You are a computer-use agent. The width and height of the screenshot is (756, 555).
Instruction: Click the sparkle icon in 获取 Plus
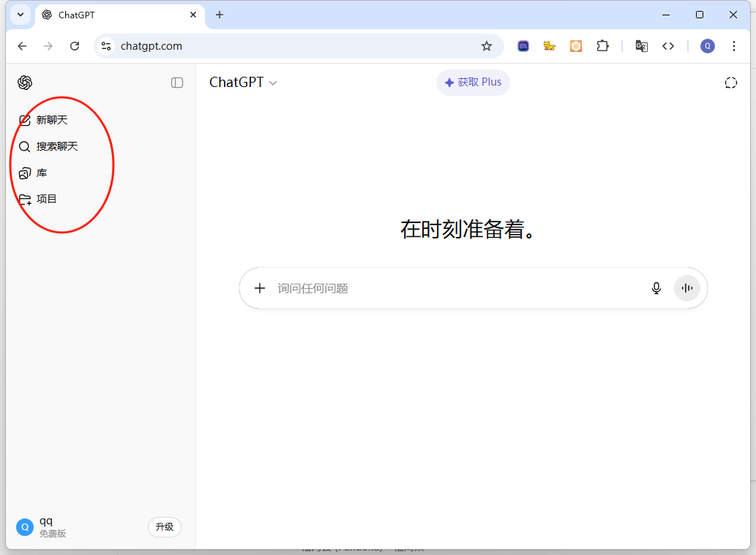(x=449, y=83)
